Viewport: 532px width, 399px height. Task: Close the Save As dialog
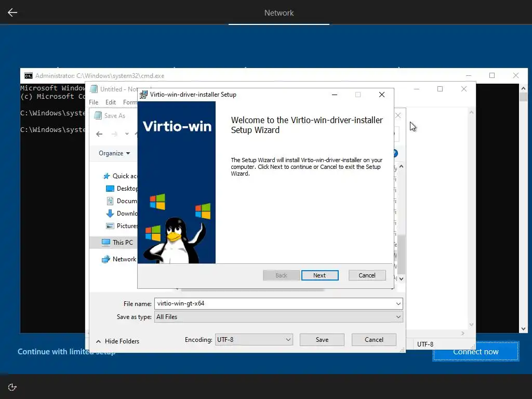[x=398, y=116]
